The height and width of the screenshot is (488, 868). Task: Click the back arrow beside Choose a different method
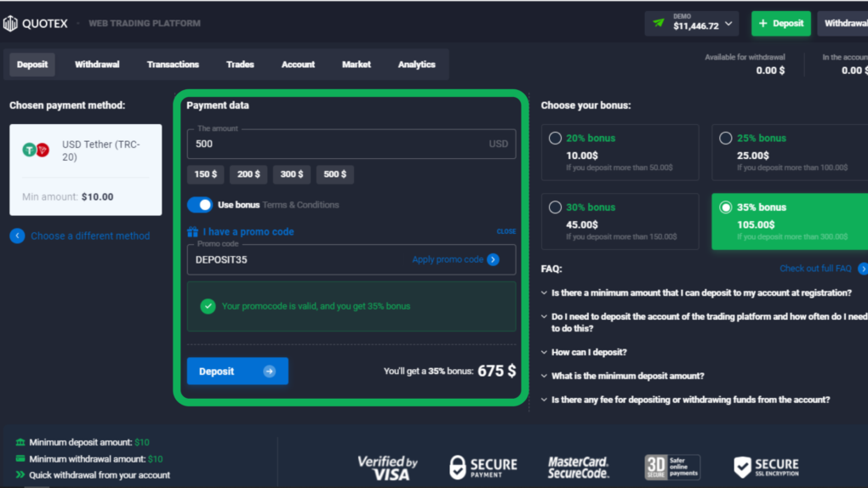click(17, 235)
